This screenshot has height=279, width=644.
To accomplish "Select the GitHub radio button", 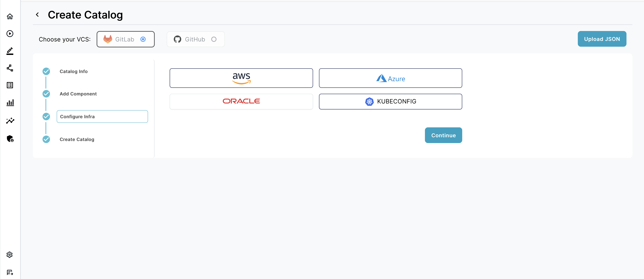I will 214,39.
